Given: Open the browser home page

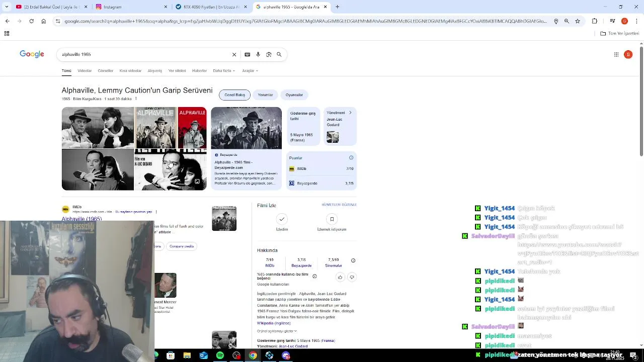Looking at the screenshot, I should tap(43, 21).
